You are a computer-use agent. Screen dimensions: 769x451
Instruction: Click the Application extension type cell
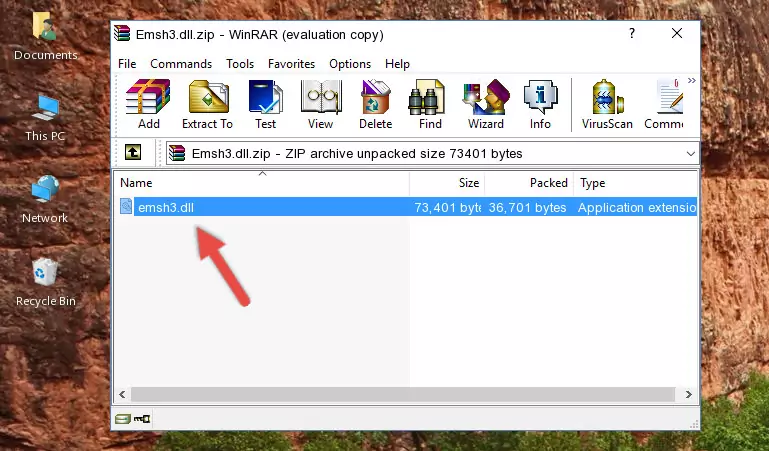pyautogui.click(x=637, y=207)
